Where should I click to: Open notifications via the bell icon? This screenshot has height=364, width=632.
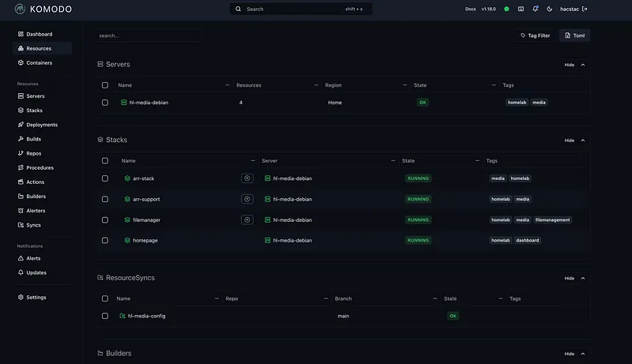[535, 9]
